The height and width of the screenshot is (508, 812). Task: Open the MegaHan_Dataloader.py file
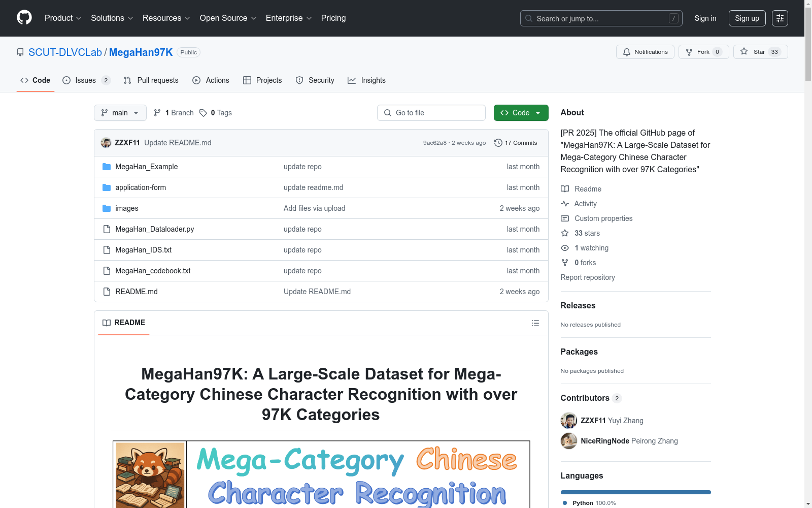pyautogui.click(x=155, y=229)
